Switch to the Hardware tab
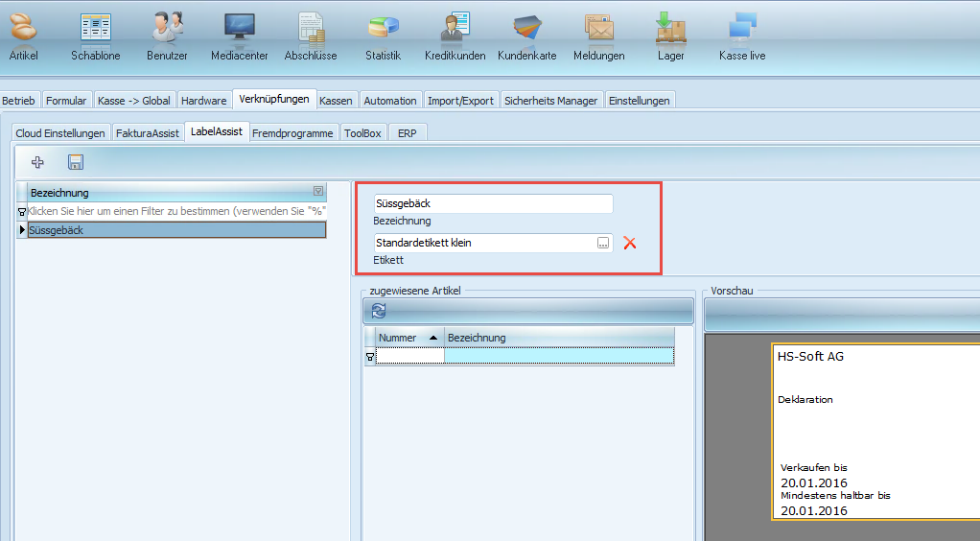 point(203,101)
